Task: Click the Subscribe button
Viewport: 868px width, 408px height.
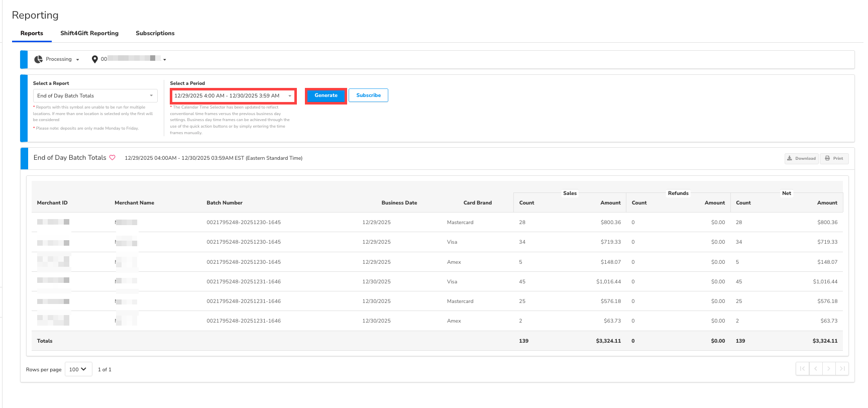Action: [368, 95]
